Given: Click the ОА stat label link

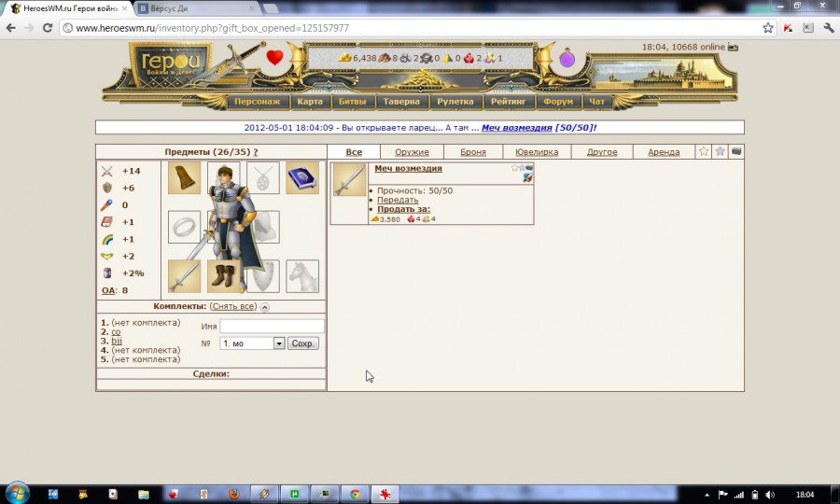Looking at the screenshot, I should coord(108,290).
